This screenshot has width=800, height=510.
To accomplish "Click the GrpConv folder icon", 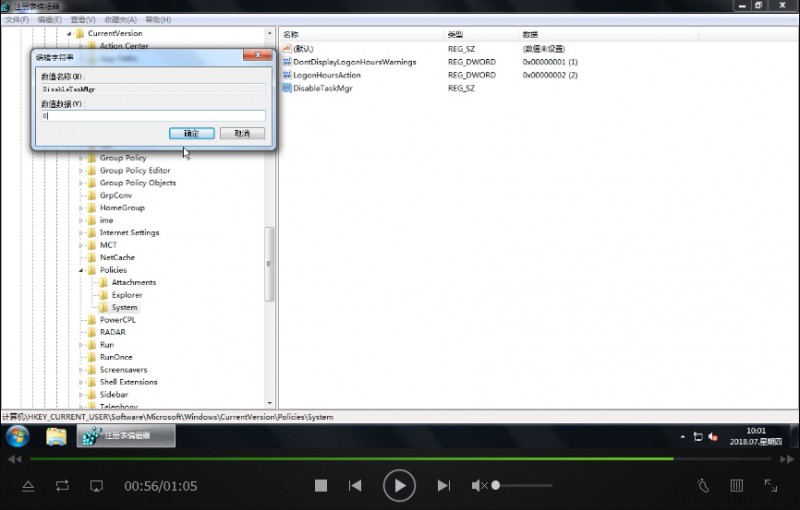I will pyautogui.click(x=92, y=195).
